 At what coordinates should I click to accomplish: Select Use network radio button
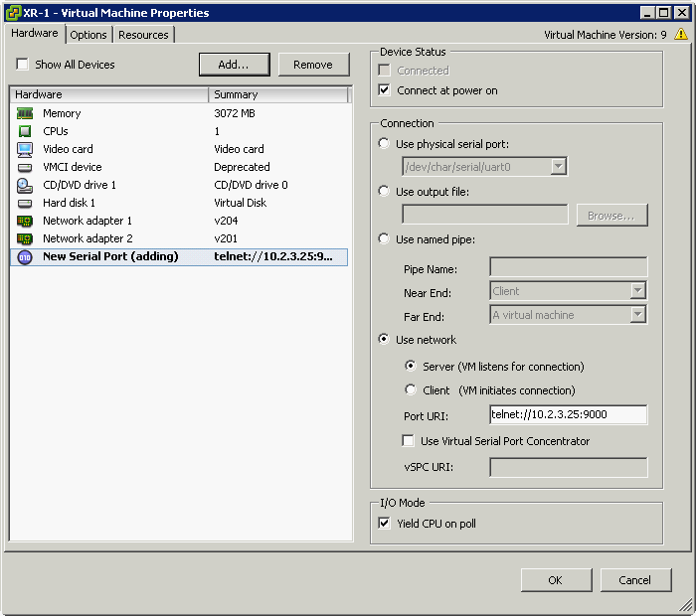click(x=384, y=339)
